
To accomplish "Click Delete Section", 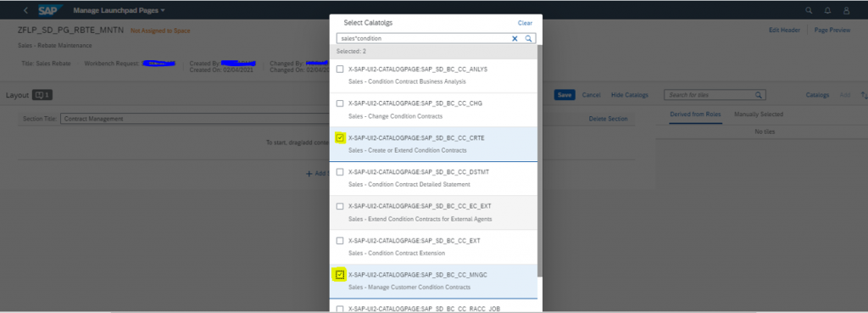I will click(608, 119).
